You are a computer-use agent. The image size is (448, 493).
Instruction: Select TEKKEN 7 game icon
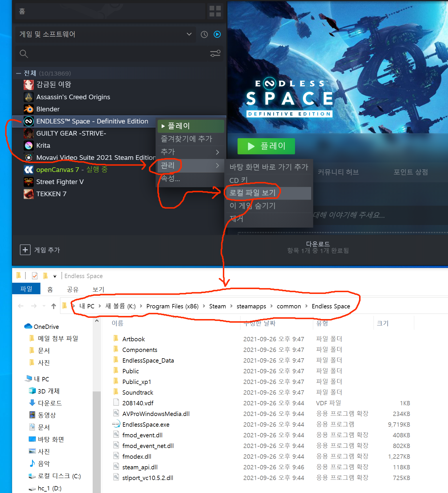coord(29,194)
